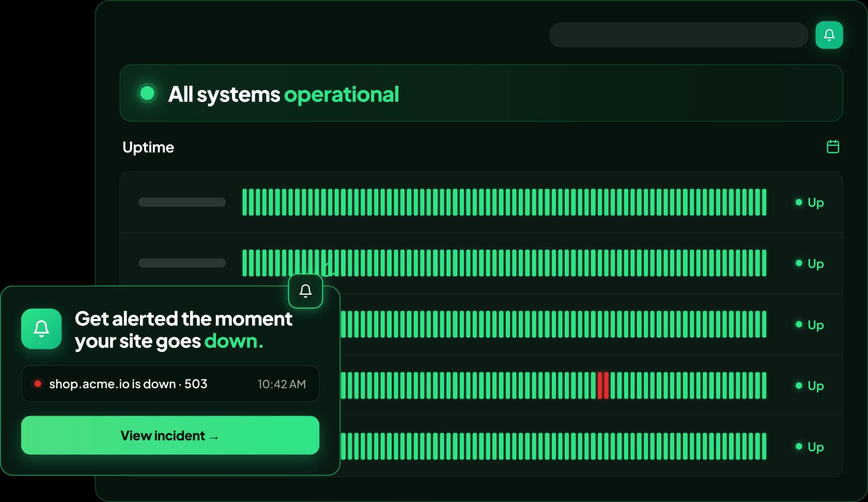This screenshot has height=502, width=868.
Task: Click the Up status in the first uptime row
Action: click(x=810, y=202)
